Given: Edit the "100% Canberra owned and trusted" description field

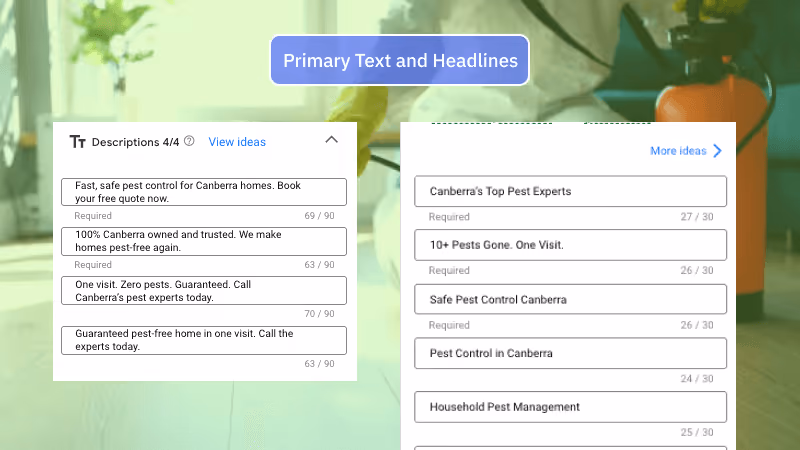Looking at the screenshot, I should (x=204, y=241).
